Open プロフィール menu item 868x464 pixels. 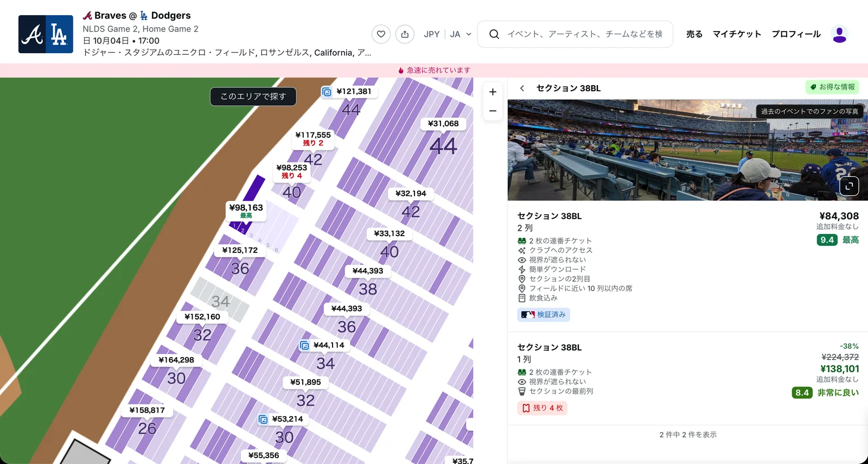tap(796, 34)
